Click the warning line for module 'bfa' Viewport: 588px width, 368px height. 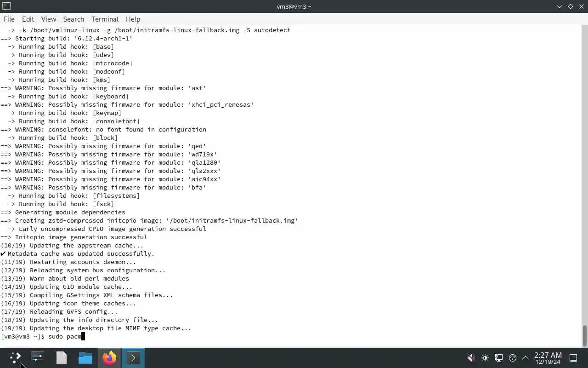103,187
